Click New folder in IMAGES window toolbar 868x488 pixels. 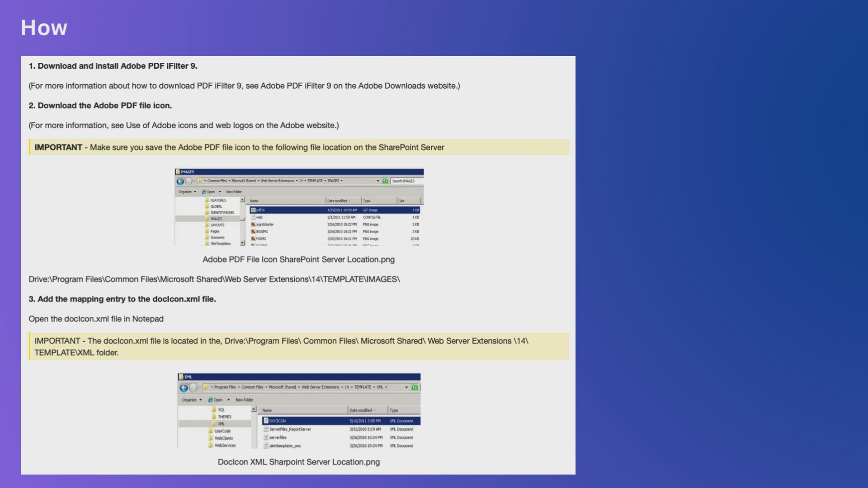(234, 192)
